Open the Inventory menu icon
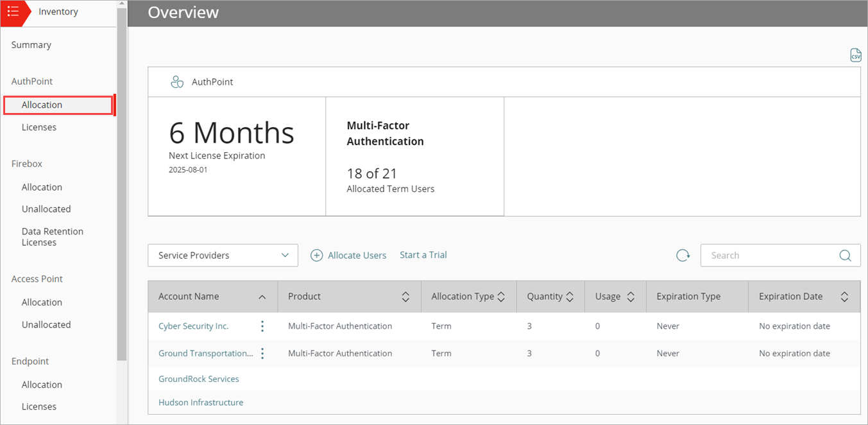This screenshot has width=868, height=425. point(14,11)
